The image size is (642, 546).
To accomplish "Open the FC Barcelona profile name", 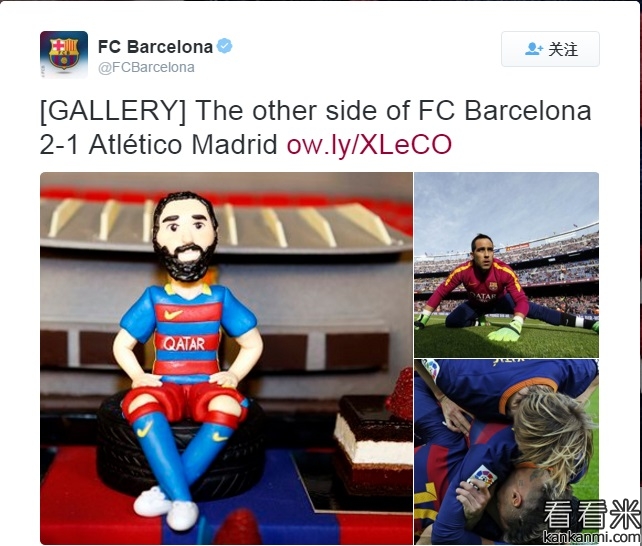I will click(155, 47).
